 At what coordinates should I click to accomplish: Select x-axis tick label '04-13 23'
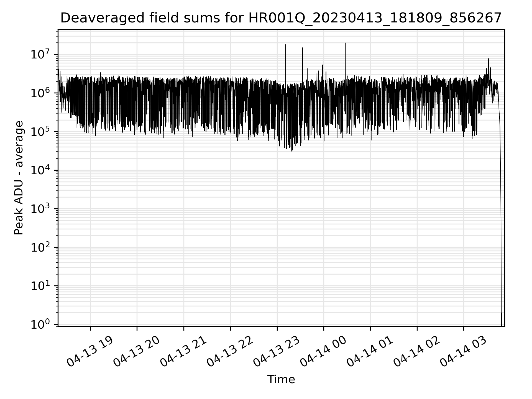click(x=277, y=352)
